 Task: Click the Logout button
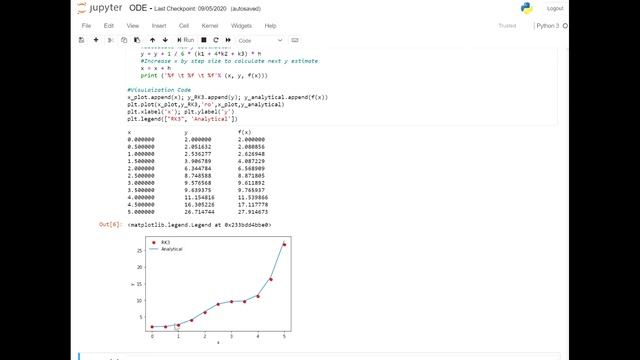(555, 9)
